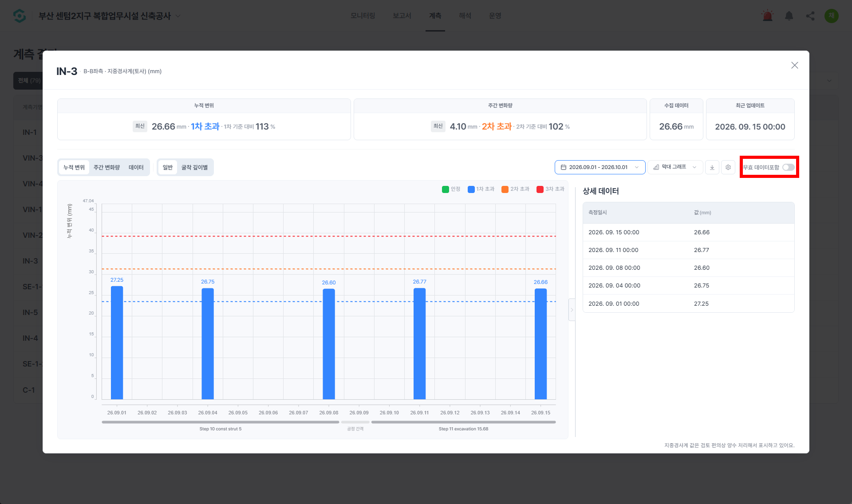Image resolution: width=852 pixels, height=504 pixels.
Task: Toggle the include invalid data switch
Action: 789,167
